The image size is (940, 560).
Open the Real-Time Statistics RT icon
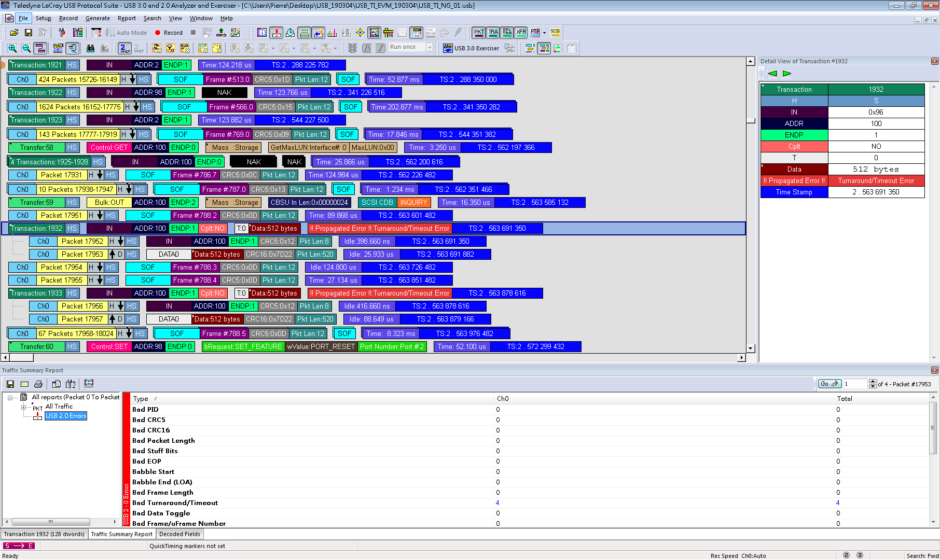click(x=236, y=33)
